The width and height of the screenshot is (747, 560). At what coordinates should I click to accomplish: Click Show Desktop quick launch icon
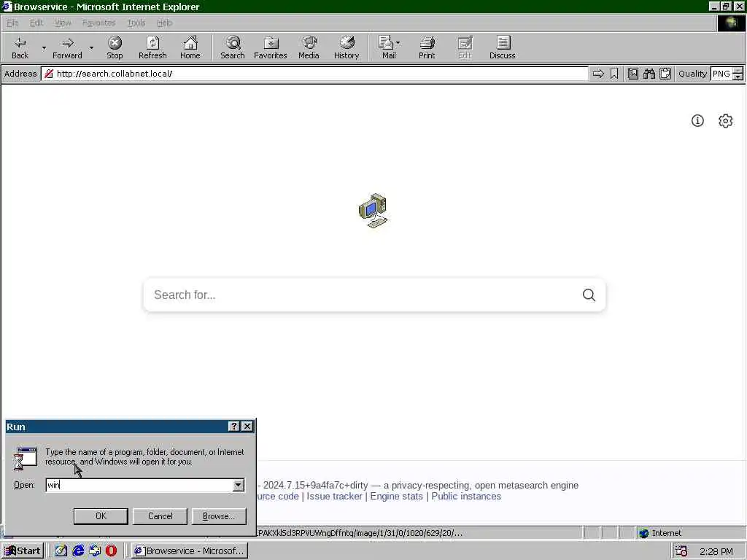(x=61, y=551)
